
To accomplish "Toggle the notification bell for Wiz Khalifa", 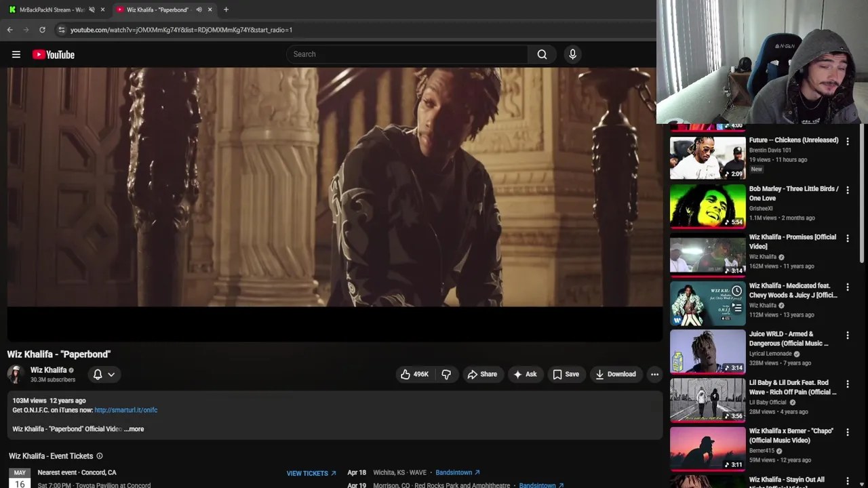I will 98,374.
